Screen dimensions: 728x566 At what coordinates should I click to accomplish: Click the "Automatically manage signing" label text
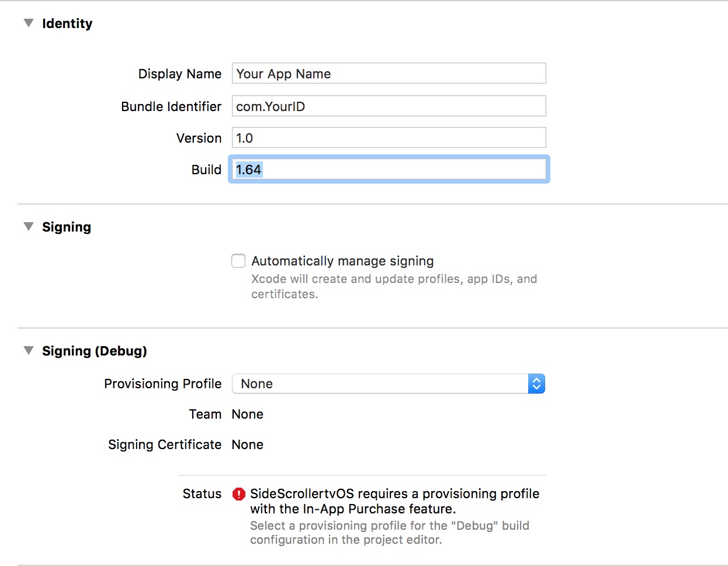[342, 261]
